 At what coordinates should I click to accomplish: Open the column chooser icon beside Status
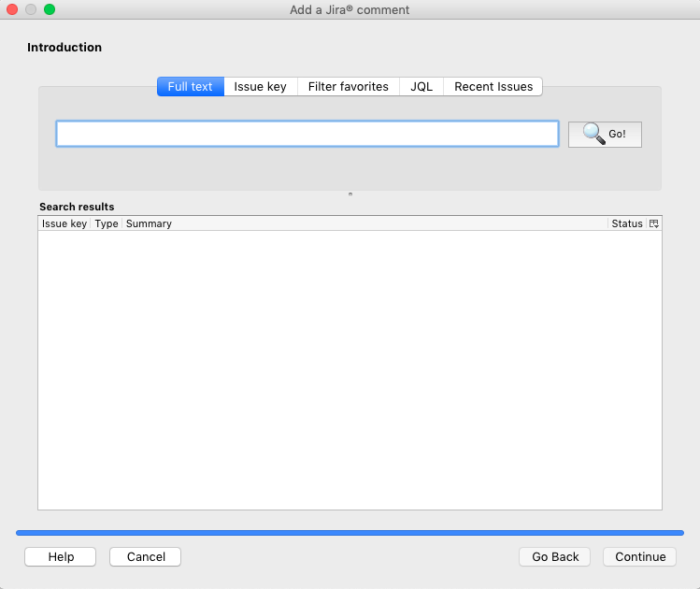(x=654, y=223)
